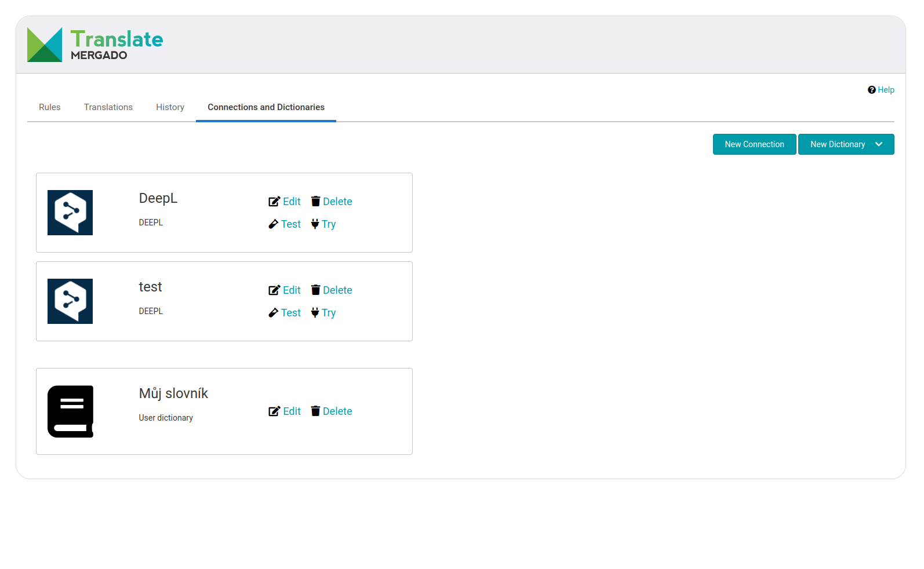Viewport: 924px width, 569px height.
Task: Click the Help question mark icon
Action: [x=871, y=90]
